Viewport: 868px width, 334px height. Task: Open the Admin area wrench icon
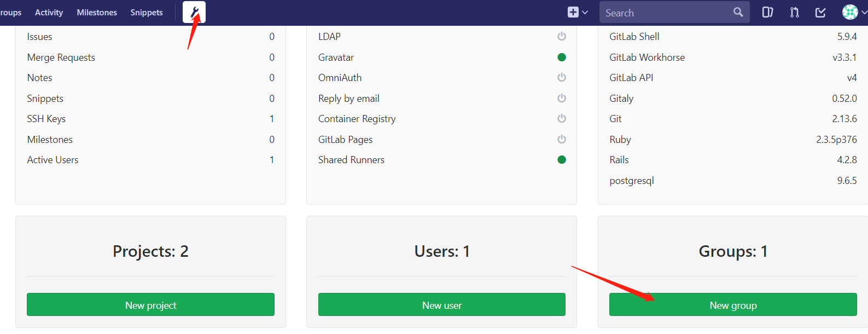(194, 12)
